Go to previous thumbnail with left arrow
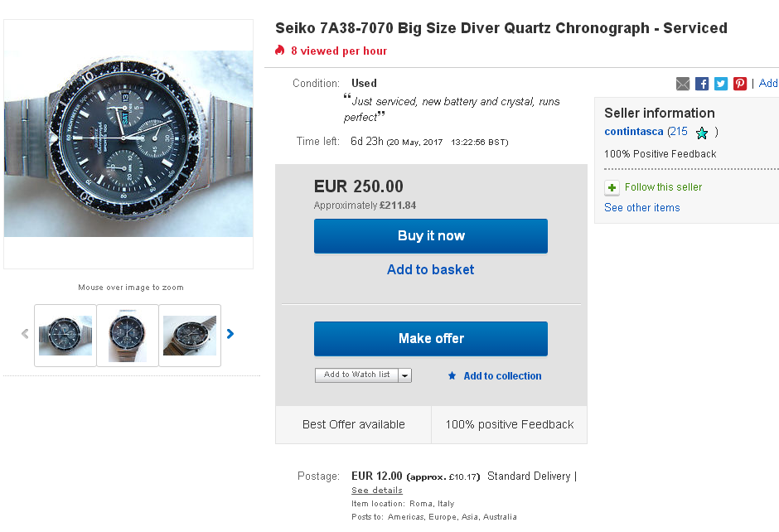The height and width of the screenshot is (532, 779). pyautogui.click(x=25, y=335)
